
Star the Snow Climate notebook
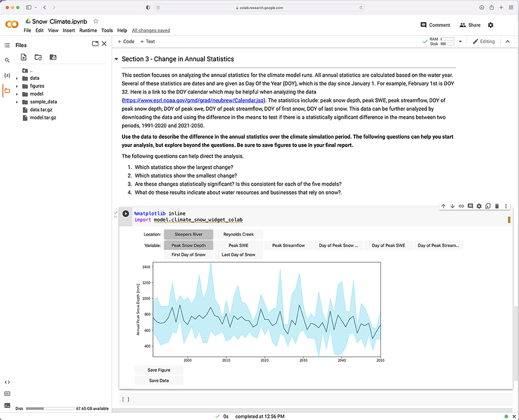pos(96,21)
